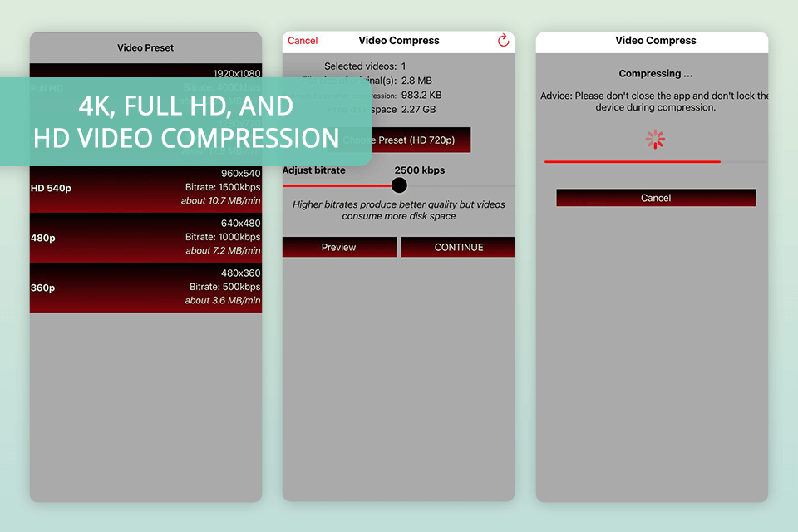Select the 360p preset row
The width and height of the screenshot is (798, 532).
(145, 288)
